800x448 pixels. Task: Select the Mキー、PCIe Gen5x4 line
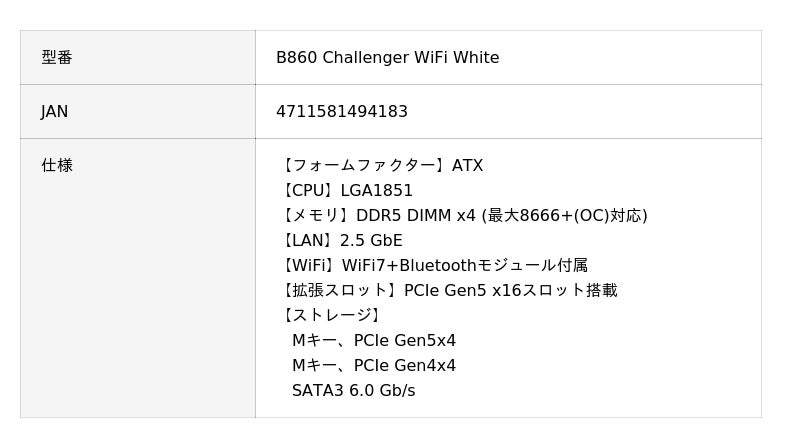[374, 341]
